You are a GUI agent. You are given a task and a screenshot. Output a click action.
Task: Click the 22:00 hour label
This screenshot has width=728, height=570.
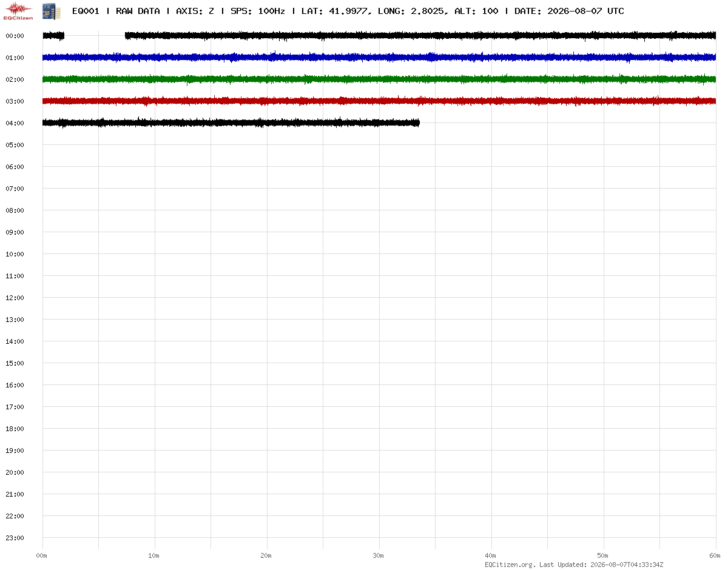[15, 516]
